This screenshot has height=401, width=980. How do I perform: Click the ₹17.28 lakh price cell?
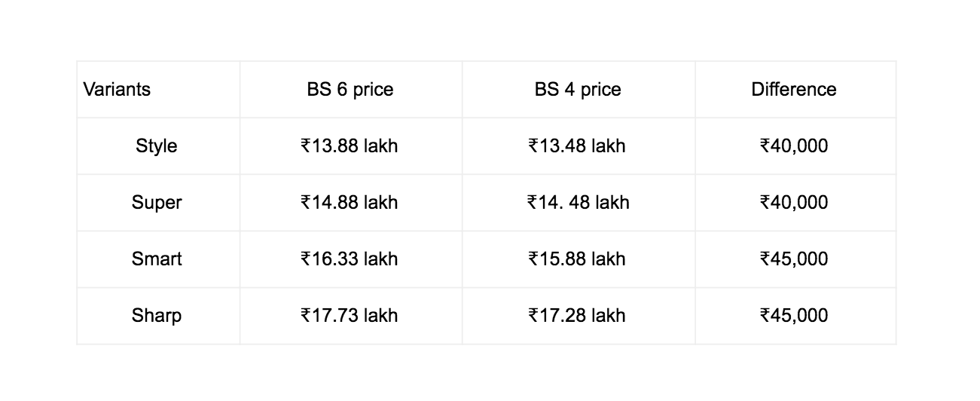(577, 315)
